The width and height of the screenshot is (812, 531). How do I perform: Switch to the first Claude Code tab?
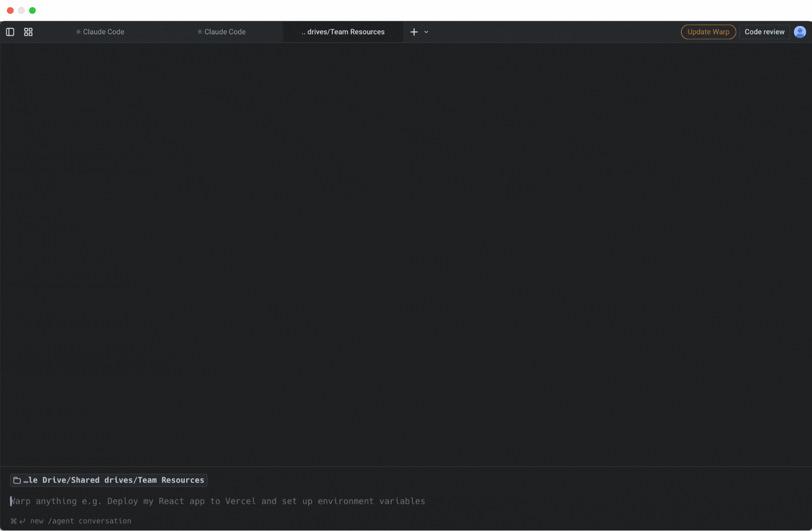pos(103,32)
